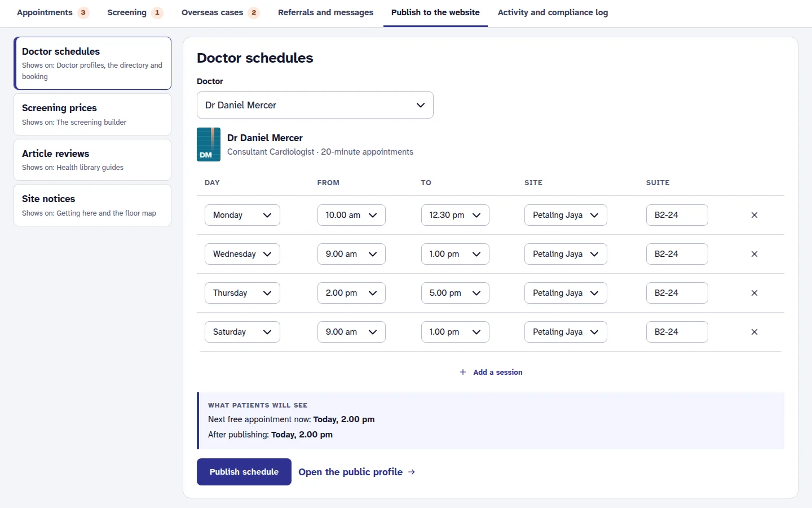Edit the suite field in the Monday row
The width and height of the screenshot is (812, 508).
tap(677, 215)
